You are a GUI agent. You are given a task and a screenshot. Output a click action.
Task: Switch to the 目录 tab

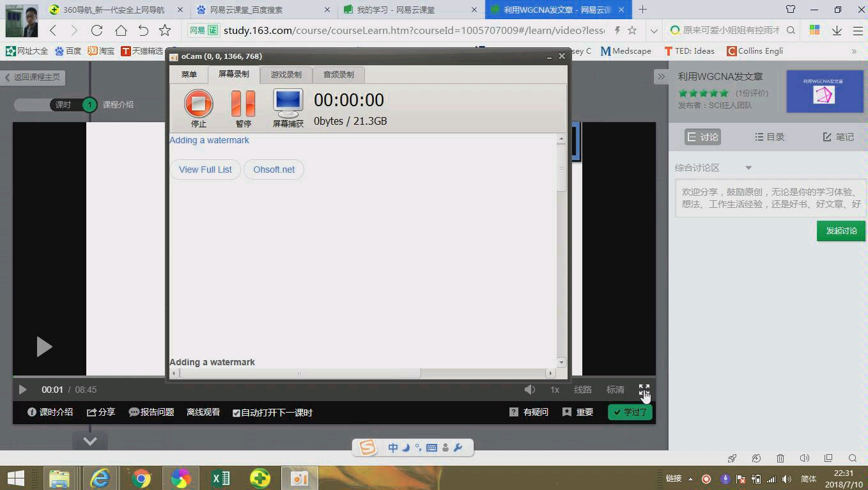[769, 137]
